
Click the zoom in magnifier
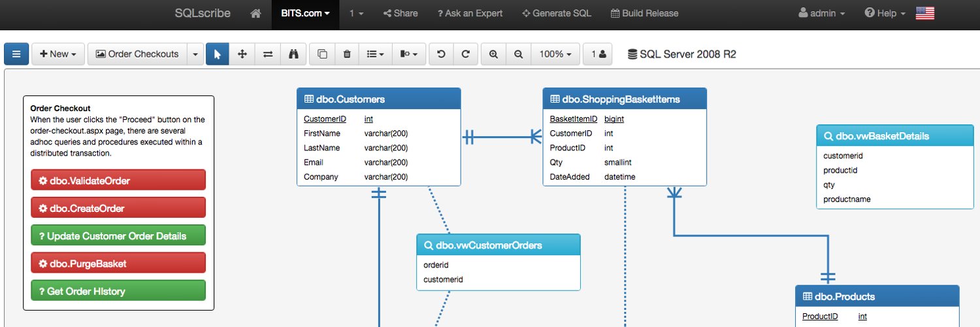493,54
